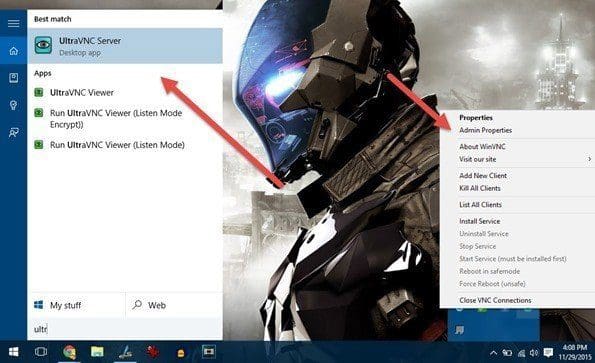Focus the search box containing ultr
The width and height of the screenshot is (595, 363).
[125, 329]
